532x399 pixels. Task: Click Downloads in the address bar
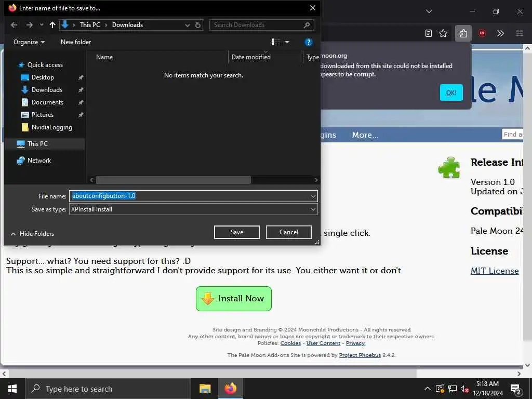[128, 25]
